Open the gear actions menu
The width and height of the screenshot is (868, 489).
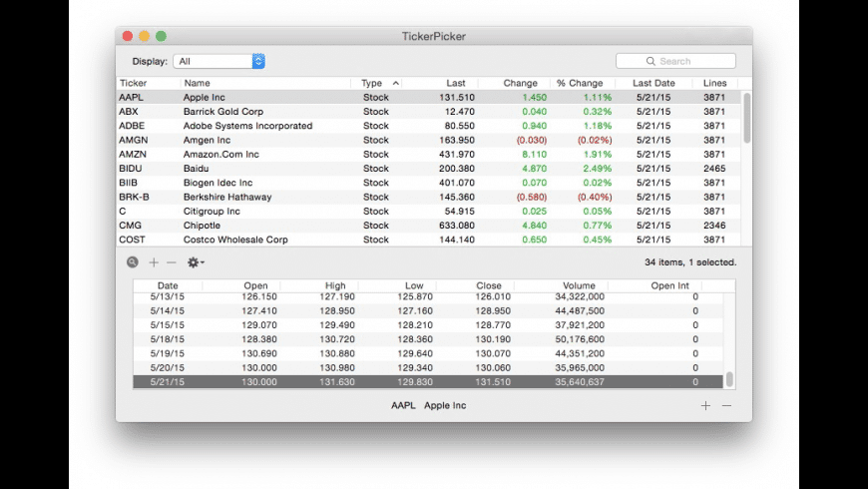pos(196,262)
